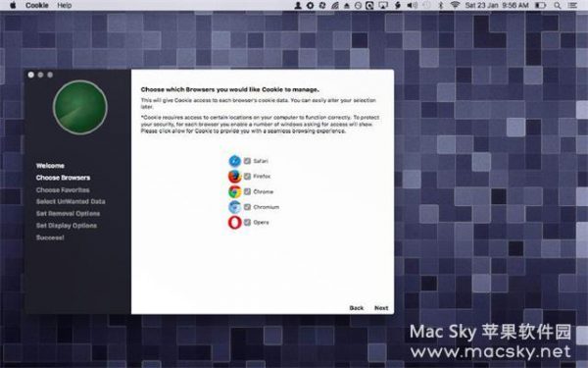Uncheck the Firefox checkbox
Image resolution: width=588 pixels, height=368 pixels.
tap(247, 176)
